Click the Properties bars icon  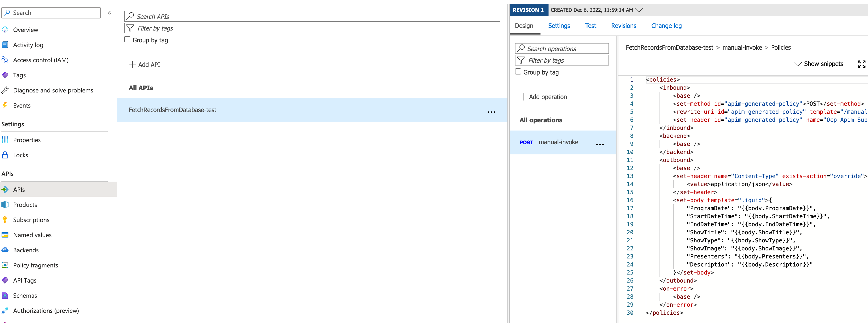[5, 140]
